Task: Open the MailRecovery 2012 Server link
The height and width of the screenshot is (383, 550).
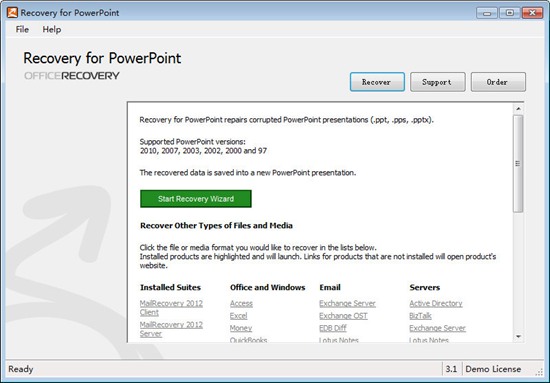Action: [x=171, y=329]
